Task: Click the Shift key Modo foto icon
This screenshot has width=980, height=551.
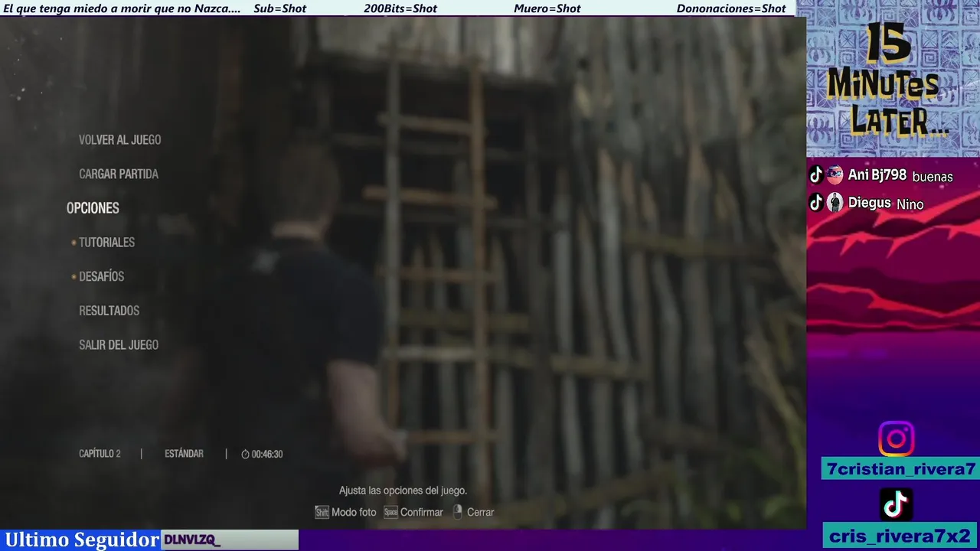Action: coord(322,512)
